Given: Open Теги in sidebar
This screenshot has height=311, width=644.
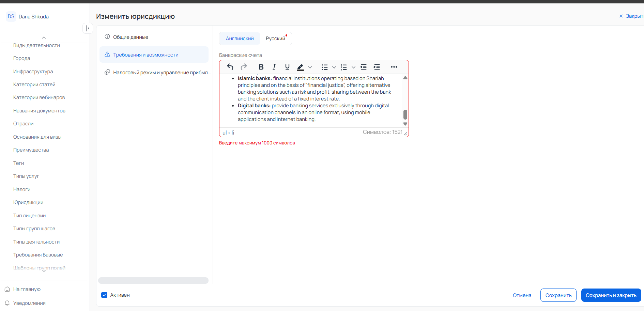Looking at the screenshot, I should tap(18, 163).
